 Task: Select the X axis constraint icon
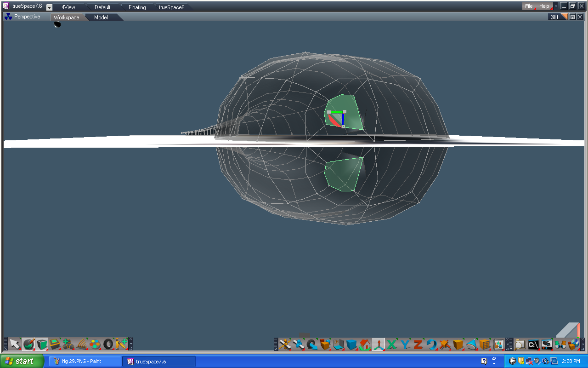[391, 344]
